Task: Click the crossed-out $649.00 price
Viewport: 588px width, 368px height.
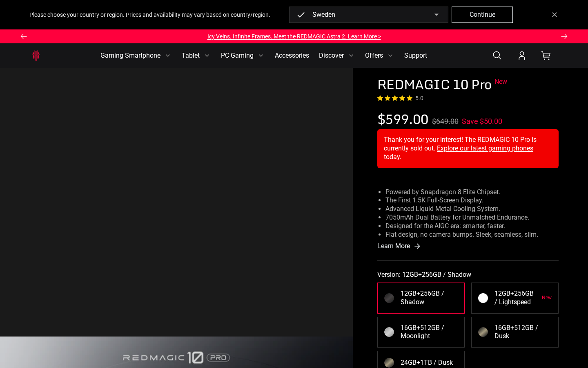Action: (x=445, y=121)
